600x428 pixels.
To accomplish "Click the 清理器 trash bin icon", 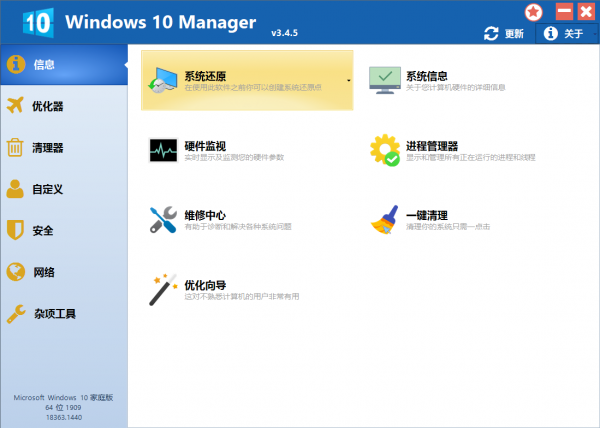I will tap(15, 147).
